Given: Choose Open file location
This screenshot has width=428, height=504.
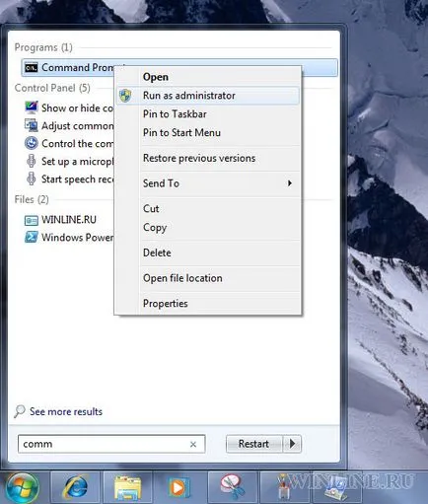Looking at the screenshot, I should coord(208,278).
